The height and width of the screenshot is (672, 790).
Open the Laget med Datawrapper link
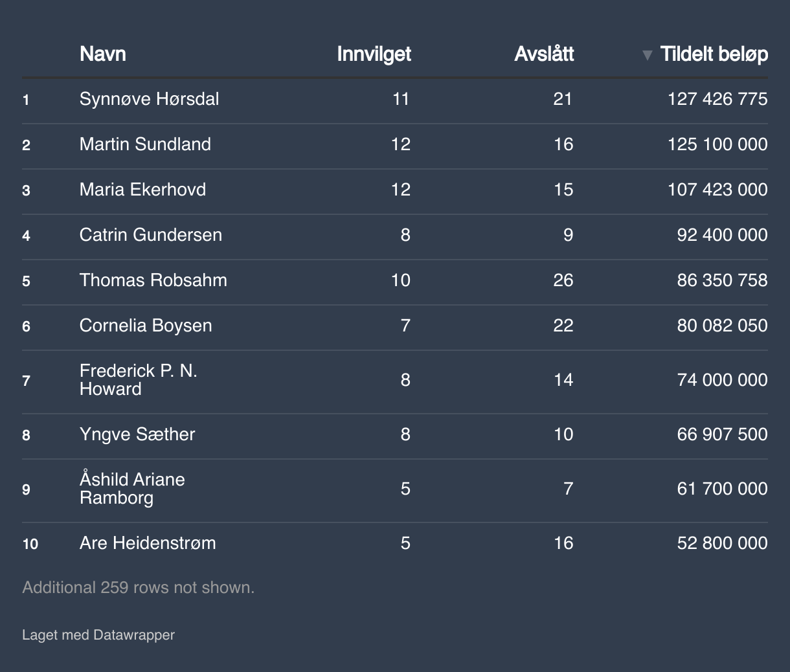coord(98,635)
